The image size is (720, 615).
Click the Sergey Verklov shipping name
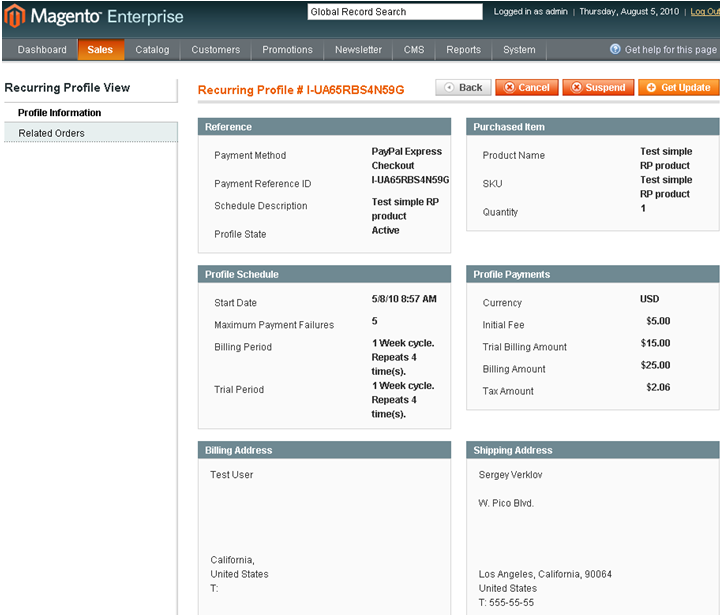510,474
